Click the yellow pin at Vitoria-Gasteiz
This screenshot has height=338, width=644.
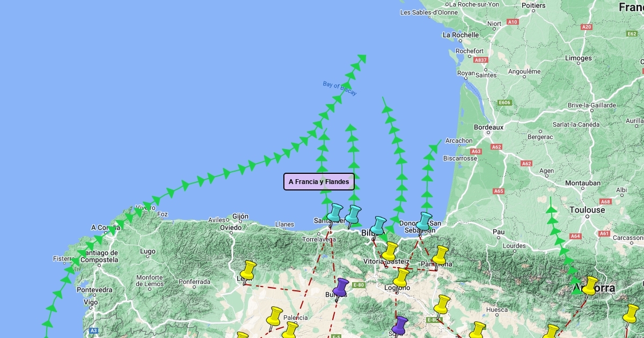[x=390, y=253]
